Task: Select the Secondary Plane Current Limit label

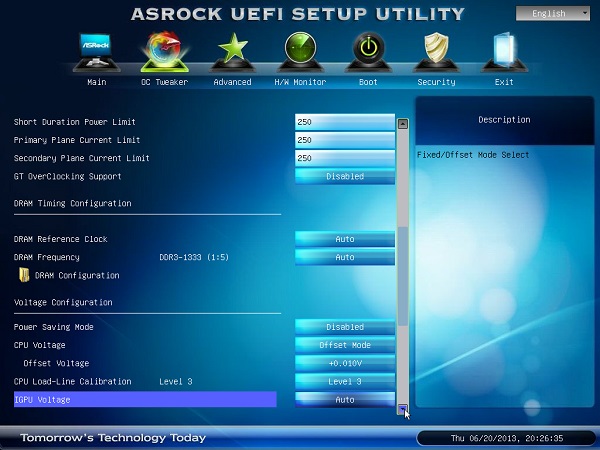Action: point(82,158)
